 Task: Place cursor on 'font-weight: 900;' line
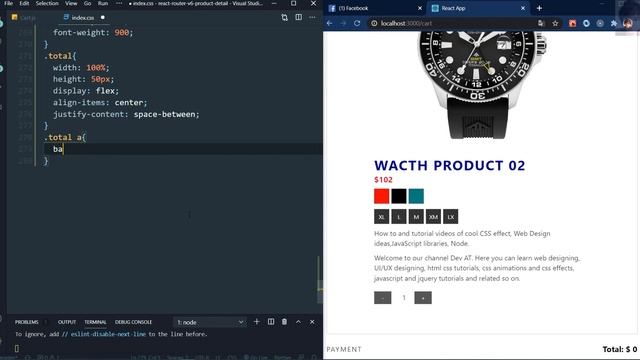(x=93, y=33)
